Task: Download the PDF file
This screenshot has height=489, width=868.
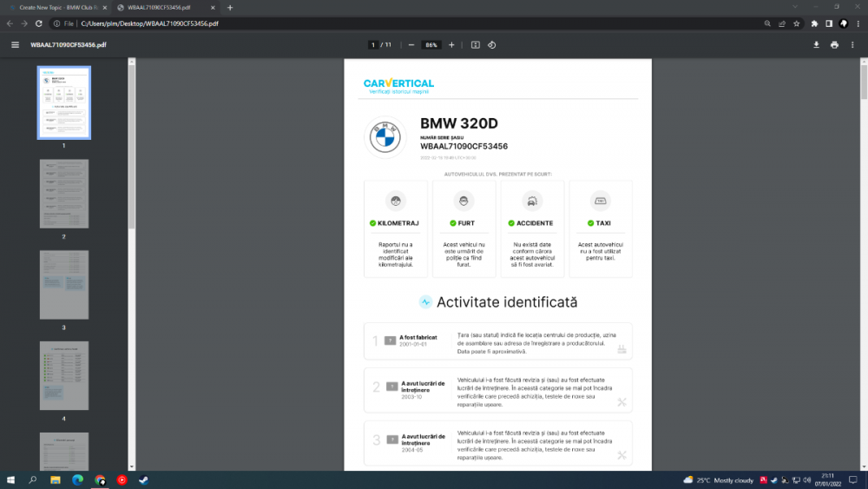Action: [x=816, y=45]
